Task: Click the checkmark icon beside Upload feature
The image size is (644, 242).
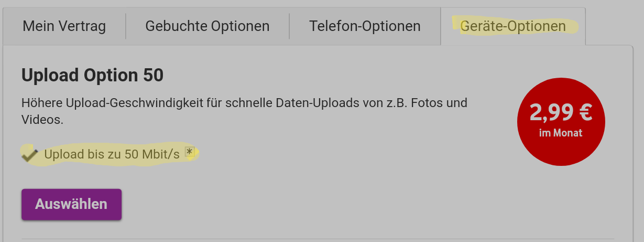Action: tap(30, 154)
